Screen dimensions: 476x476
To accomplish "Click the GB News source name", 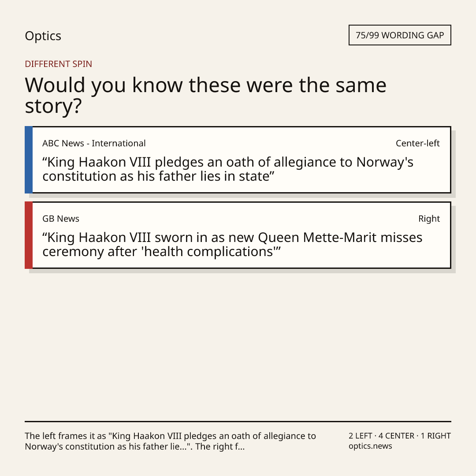I will tap(61, 219).
